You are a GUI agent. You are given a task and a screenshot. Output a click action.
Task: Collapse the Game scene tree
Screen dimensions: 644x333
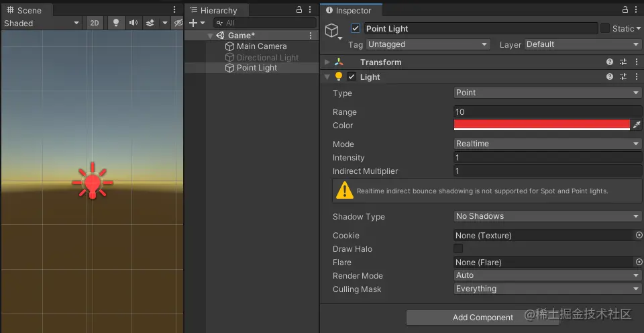(210, 36)
